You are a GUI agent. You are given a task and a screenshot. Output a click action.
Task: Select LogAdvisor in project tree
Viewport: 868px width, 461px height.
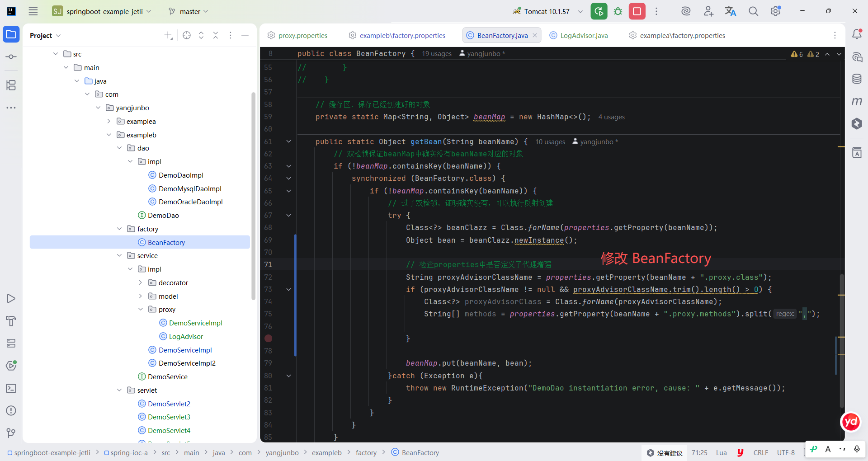pyautogui.click(x=186, y=336)
